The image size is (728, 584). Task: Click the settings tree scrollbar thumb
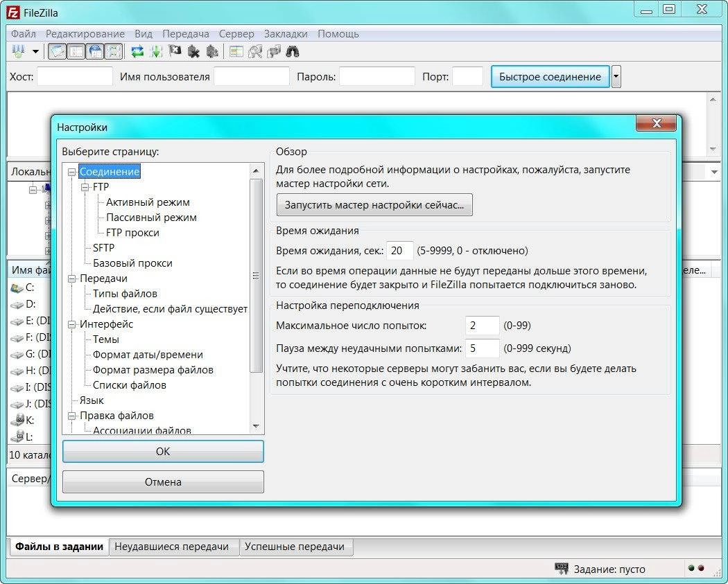[x=256, y=276]
